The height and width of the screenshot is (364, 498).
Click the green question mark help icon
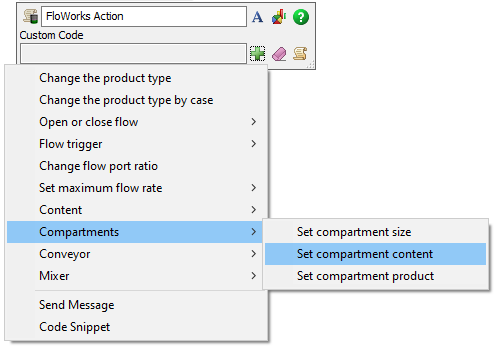(x=301, y=17)
